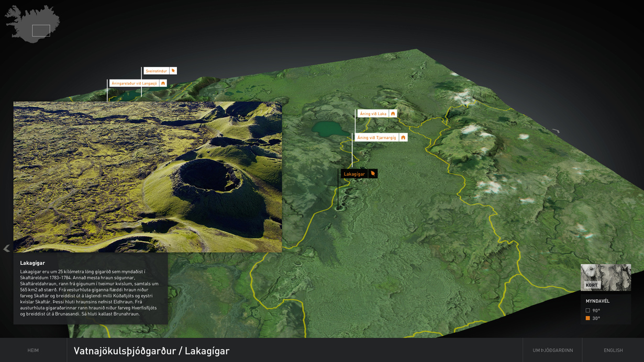This screenshot has height=362, width=644.
Task: Click the leaf icon on the Lakagígar marker
Action: (x=373, y=174)
